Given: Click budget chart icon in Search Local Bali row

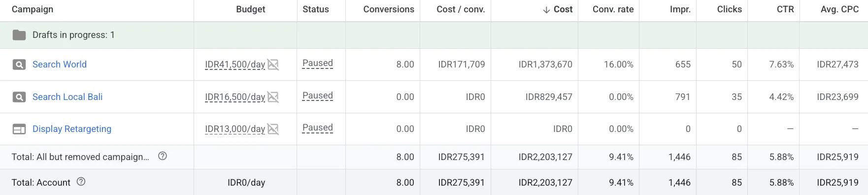Looking at the screenshot, I should [x=273, y=97].
